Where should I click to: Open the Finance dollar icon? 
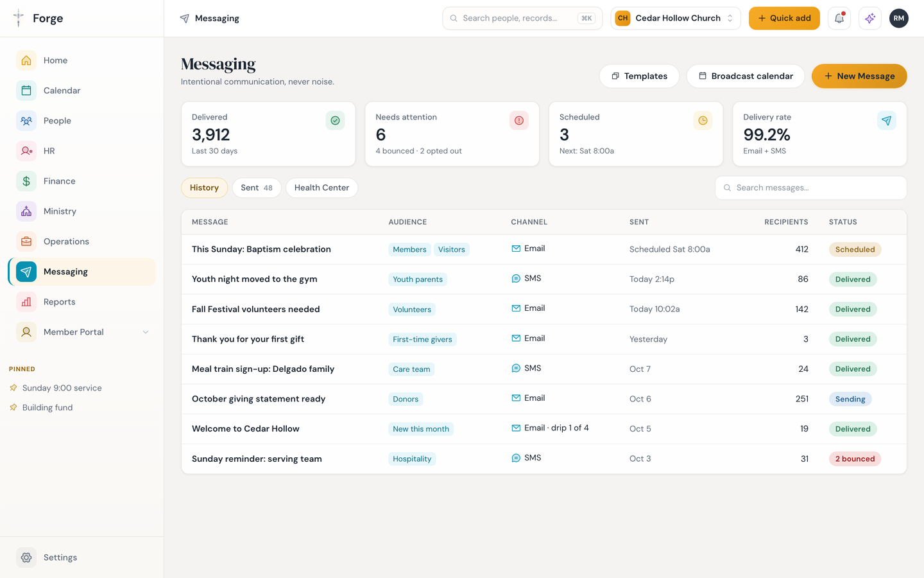(26, 181)
